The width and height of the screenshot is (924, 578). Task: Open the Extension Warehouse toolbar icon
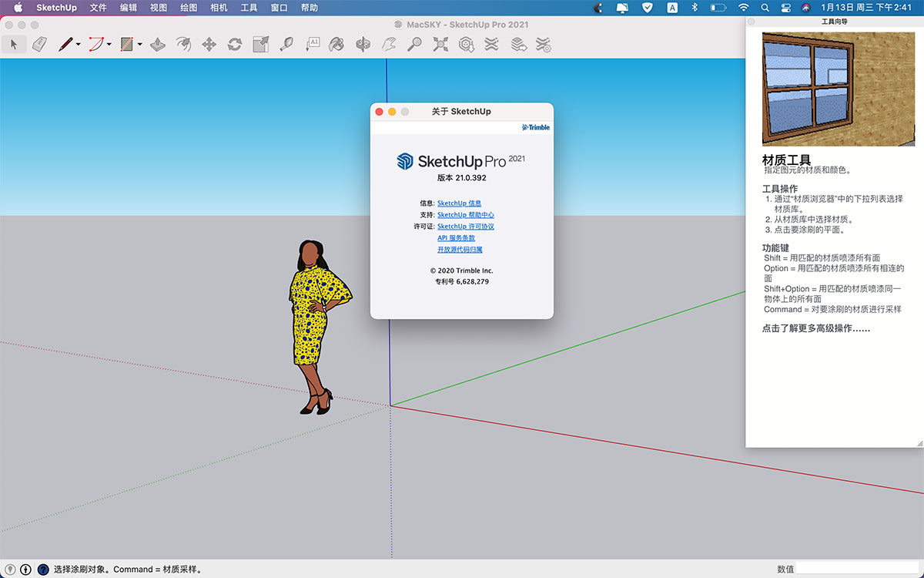pyautogui.click(x=491, y=45)
